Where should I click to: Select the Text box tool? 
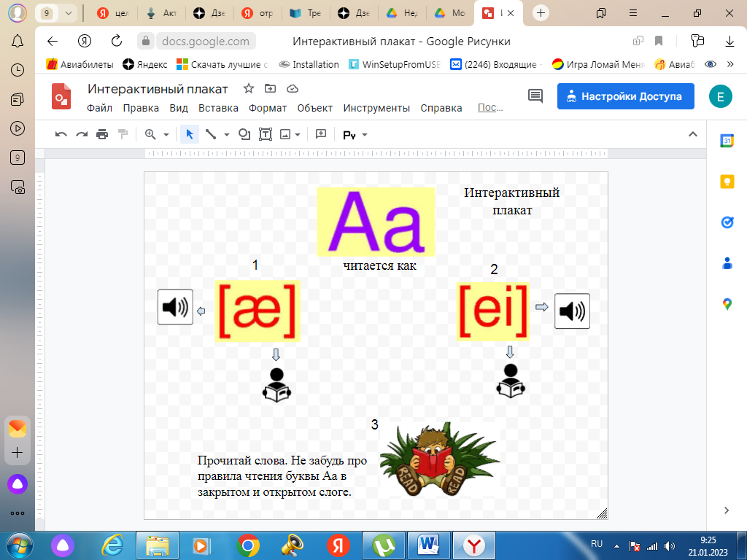tap(266, 134)
